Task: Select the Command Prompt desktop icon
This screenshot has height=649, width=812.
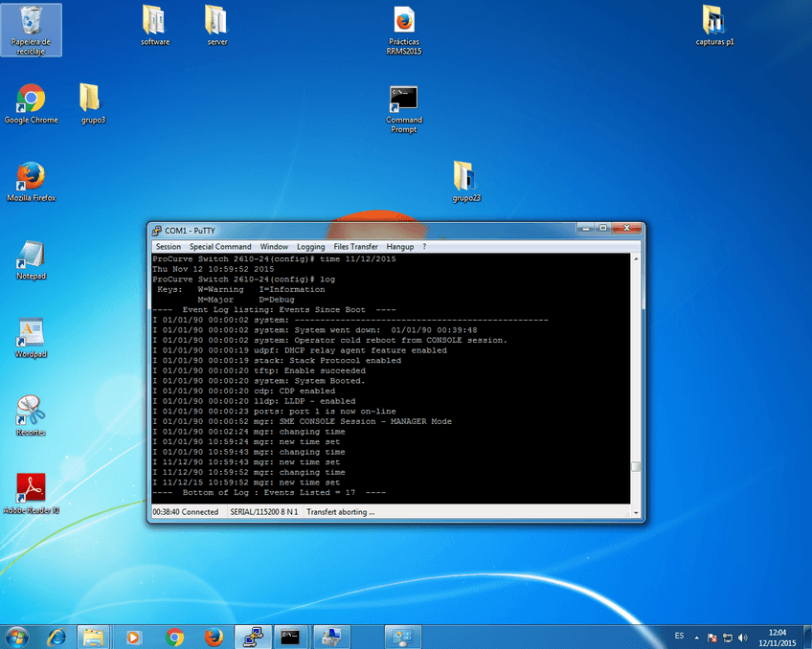Action: [404, 100]
